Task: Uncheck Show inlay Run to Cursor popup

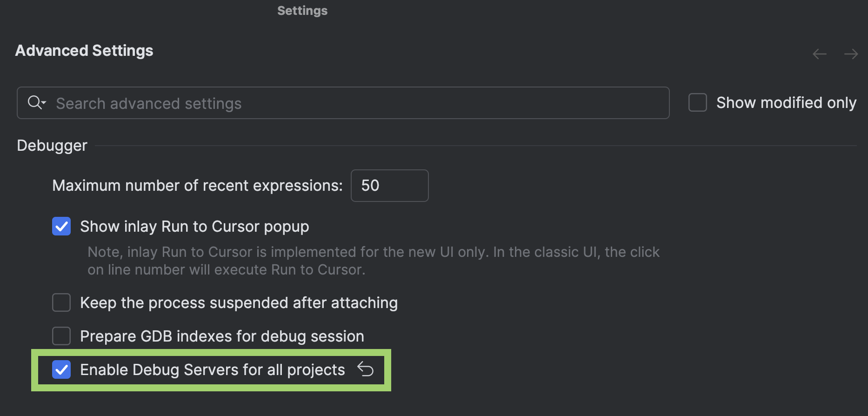Action: point(61,226)
